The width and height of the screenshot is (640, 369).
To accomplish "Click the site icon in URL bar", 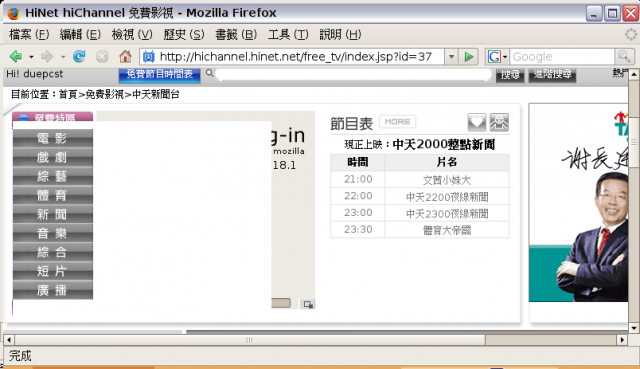I will pos(149,57).
